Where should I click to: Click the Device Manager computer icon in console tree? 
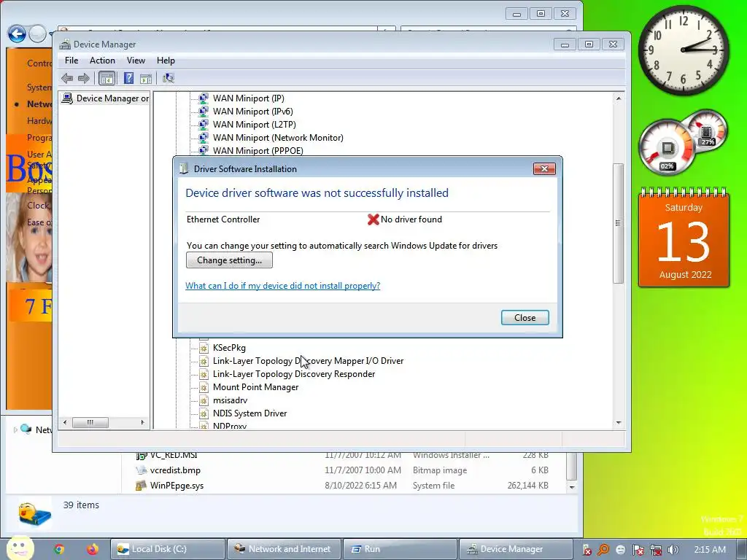(67, 98)
